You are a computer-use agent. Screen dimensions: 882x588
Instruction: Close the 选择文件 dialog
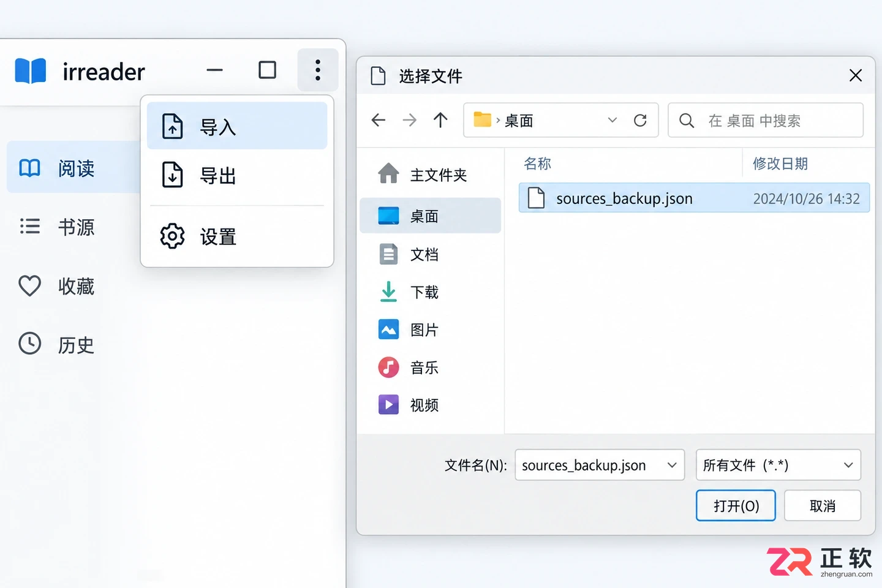856,75
